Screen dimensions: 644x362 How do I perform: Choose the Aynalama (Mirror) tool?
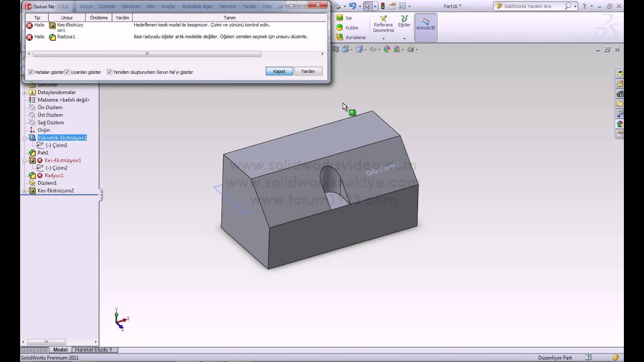[x=351, y=37]
